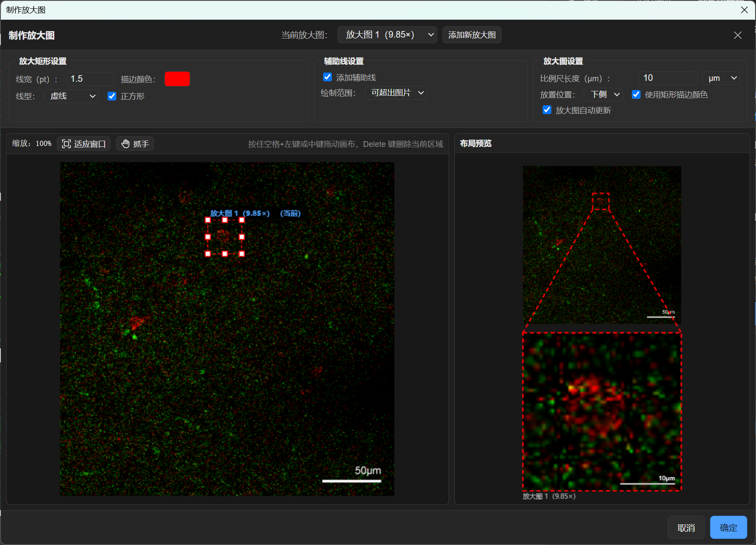Uncheck the 添加辅助线 checkbox
This screenshot has height=545, width=756.
(327, 77)
